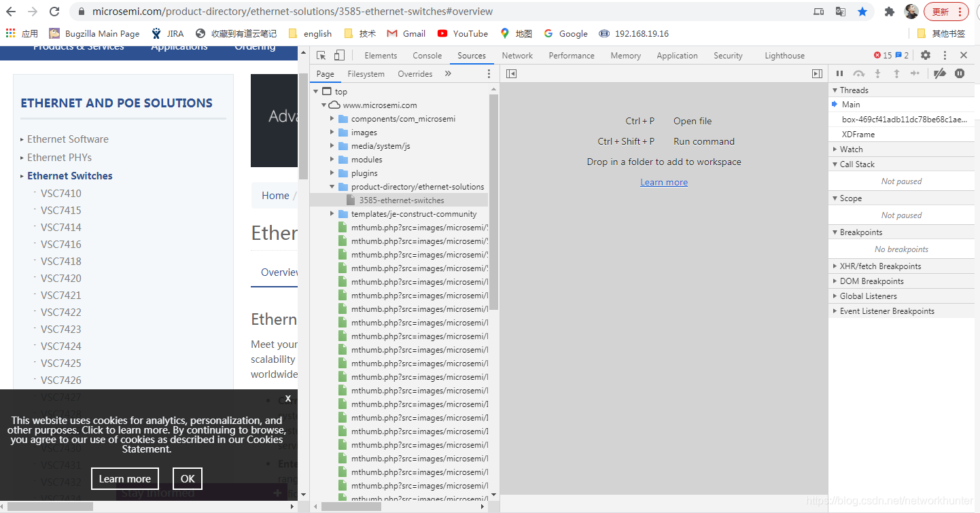Open the Bugzilla Main Page bookmark
Screen dimensions: 980x513
[94, 33]
